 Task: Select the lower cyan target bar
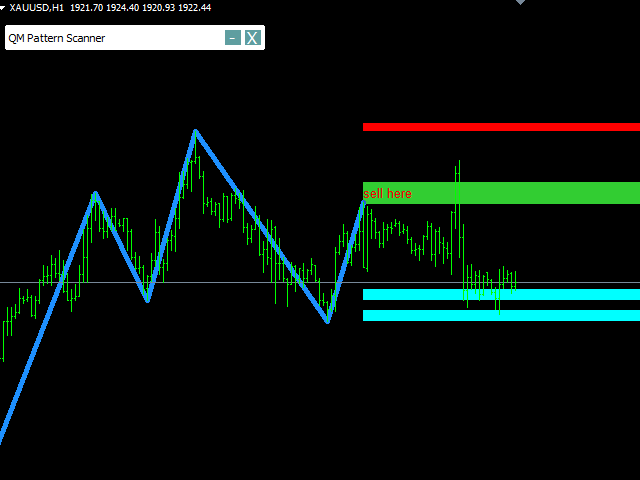(x=501, y=316)
